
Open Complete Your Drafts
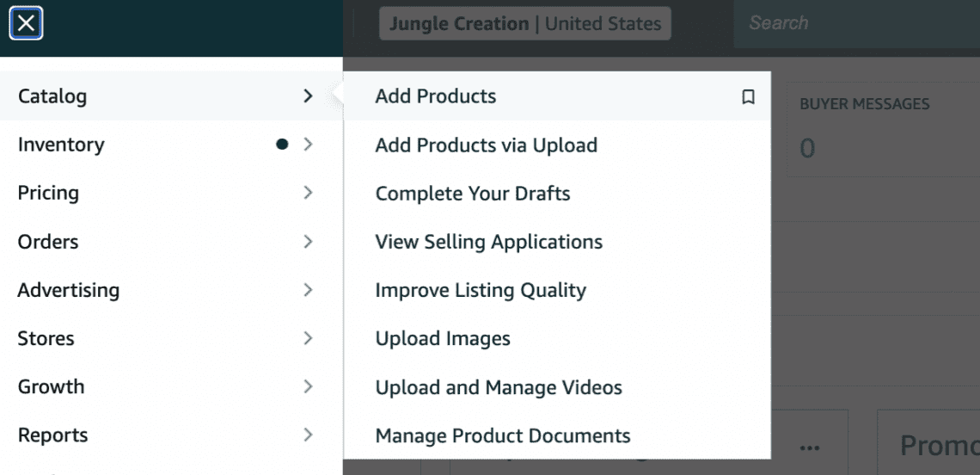click(472, 194)
